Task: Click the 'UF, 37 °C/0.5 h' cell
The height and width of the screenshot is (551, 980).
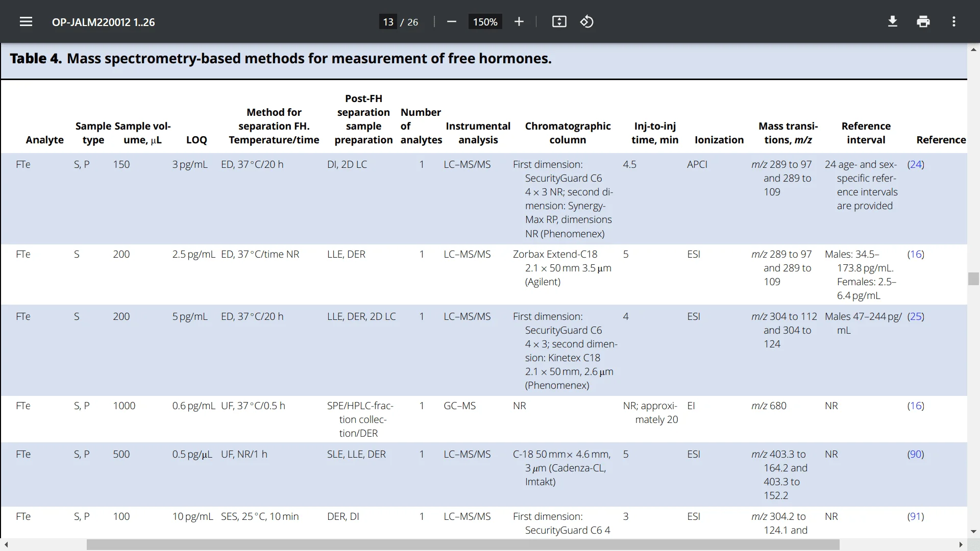Action: pyautogui.click(x=253, y=406)
